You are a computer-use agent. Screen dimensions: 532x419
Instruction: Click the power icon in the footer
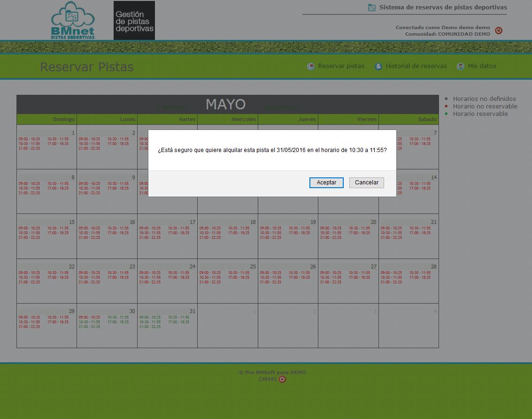282,379
